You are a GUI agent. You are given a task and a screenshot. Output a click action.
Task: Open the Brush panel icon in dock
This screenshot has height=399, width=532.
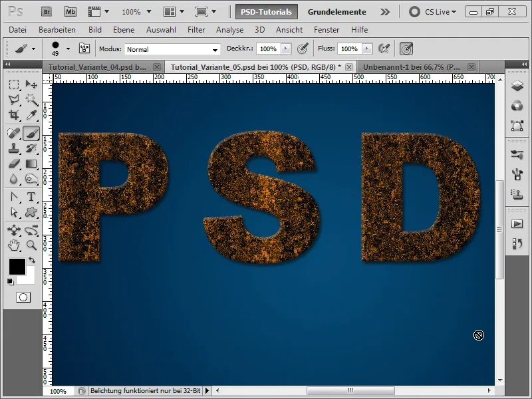[517, 174]
